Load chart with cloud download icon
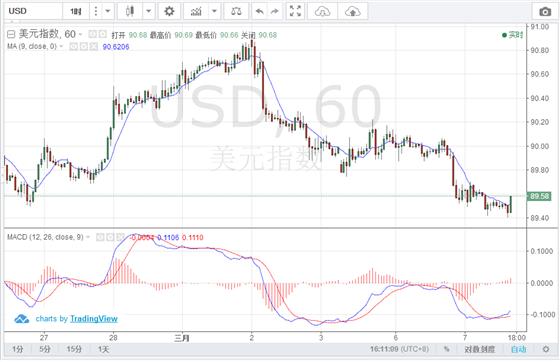 322,11
